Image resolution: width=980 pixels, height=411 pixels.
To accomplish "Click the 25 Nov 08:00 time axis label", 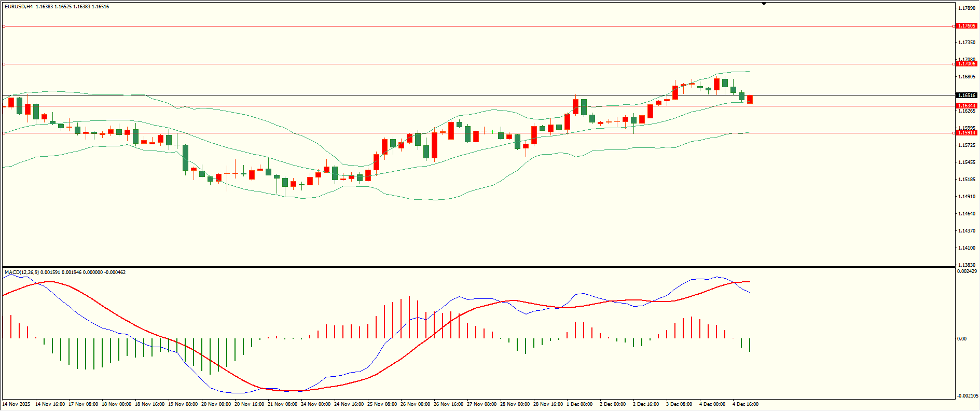I will pyautogui.click(x=382, y=404).
